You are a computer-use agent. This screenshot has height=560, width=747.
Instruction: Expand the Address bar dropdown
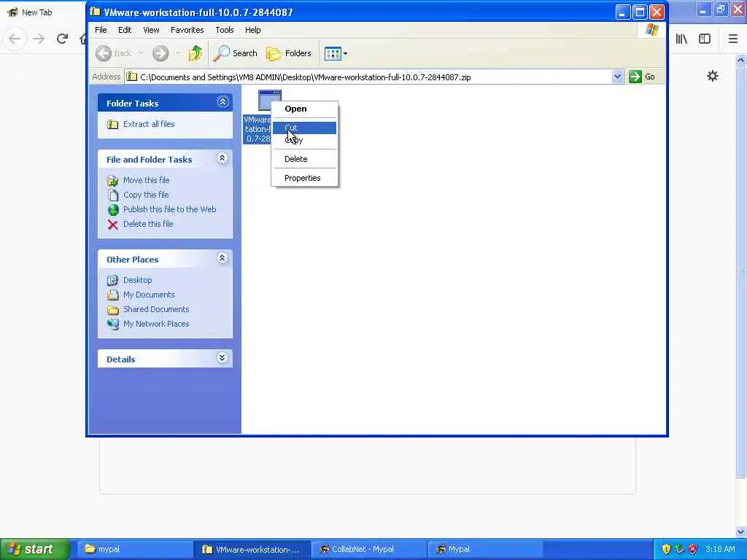click(617, 77)
